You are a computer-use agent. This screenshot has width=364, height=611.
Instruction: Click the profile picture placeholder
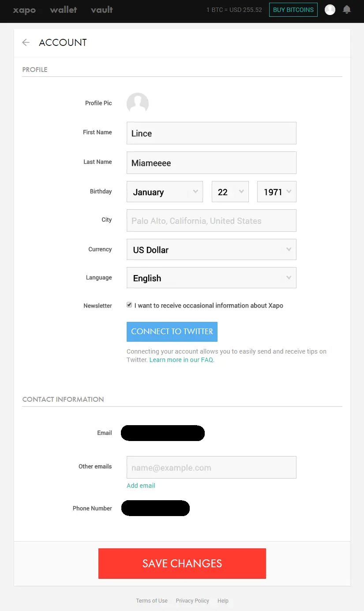137,103
